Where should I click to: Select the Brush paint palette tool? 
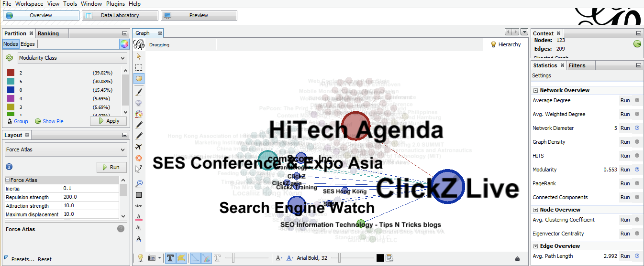point(139,114)
